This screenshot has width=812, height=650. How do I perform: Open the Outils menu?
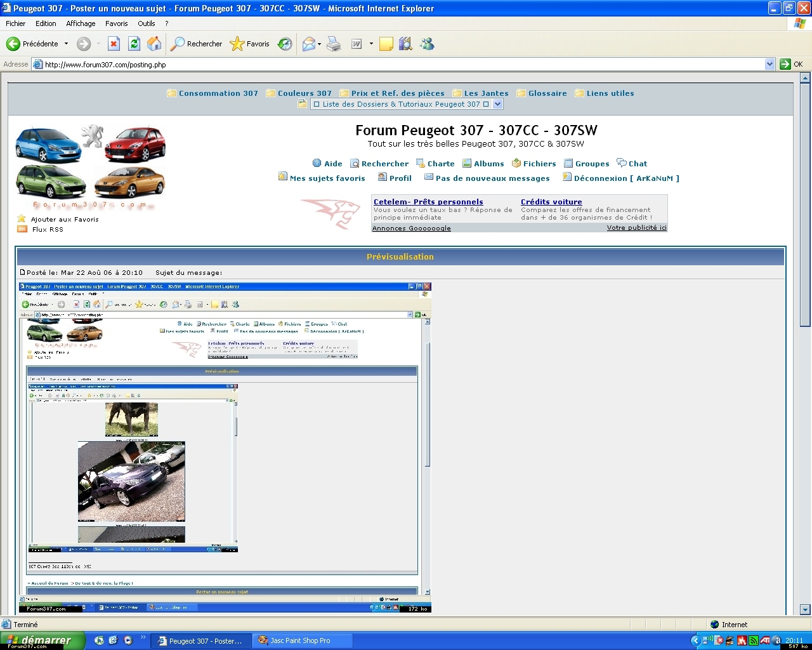(146, 23)
